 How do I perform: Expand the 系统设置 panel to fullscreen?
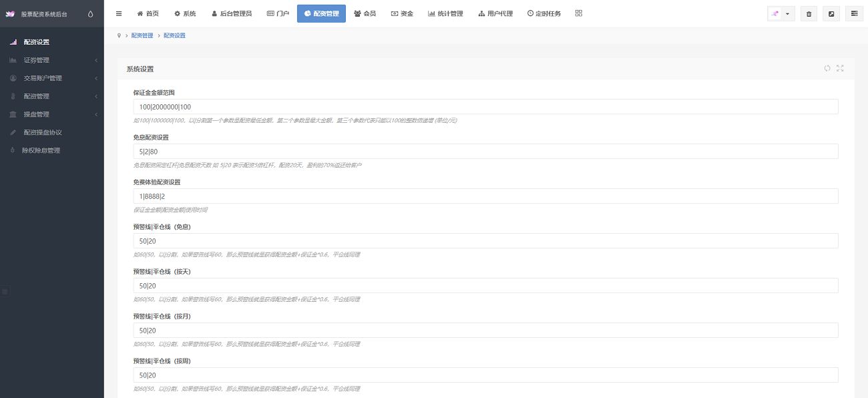click(x=840, y=68)
